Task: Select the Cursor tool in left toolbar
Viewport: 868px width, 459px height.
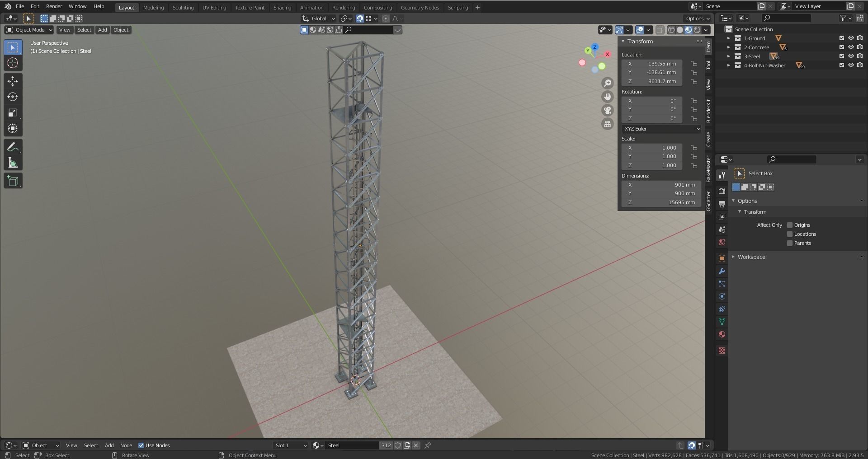Action: 13,63
